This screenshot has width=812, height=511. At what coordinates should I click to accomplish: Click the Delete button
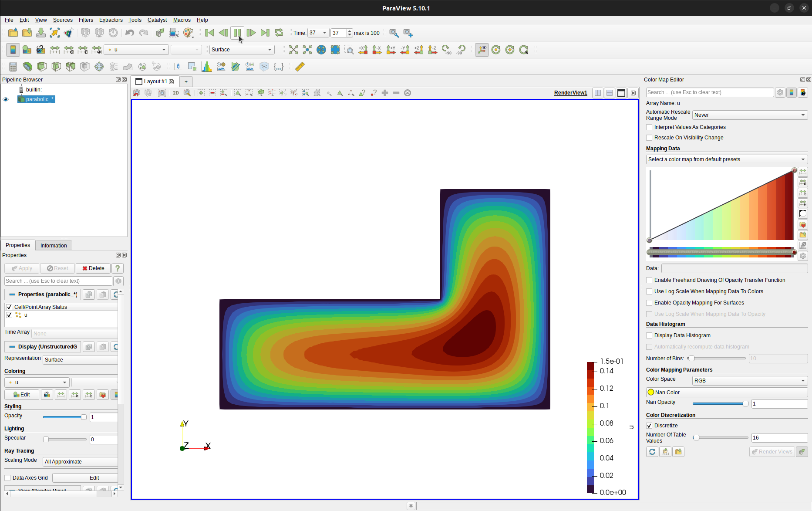point(93,268)
